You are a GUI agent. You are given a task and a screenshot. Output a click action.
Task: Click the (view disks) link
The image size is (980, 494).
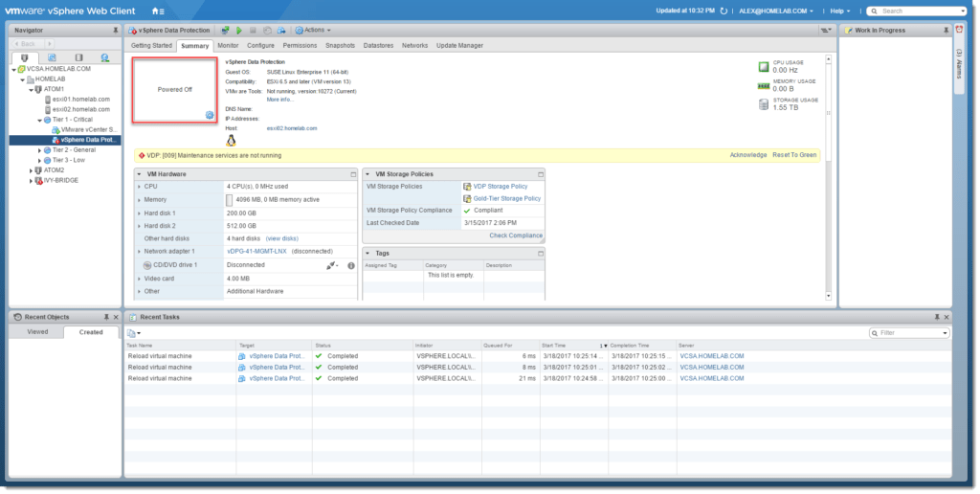pyautogui.click(x=282, y=239)
